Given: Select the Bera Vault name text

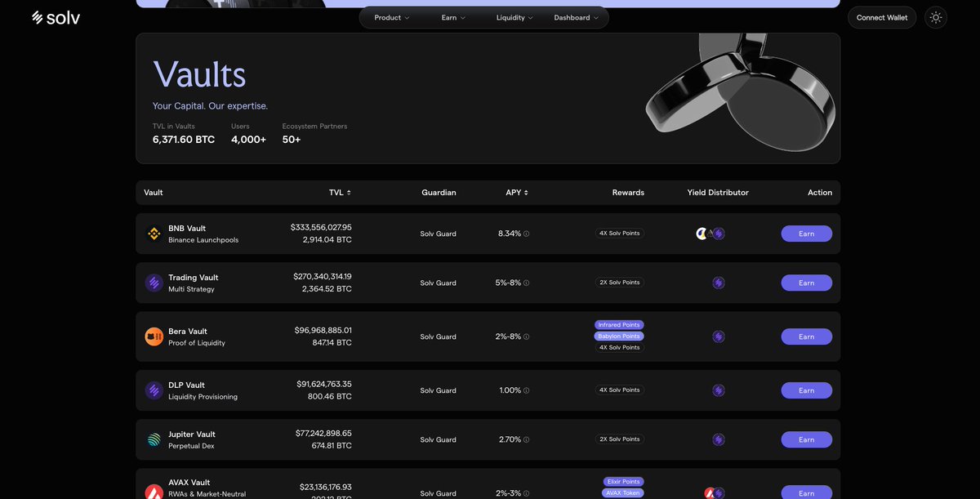Looking at the screenshot, I should coord(188,332).
